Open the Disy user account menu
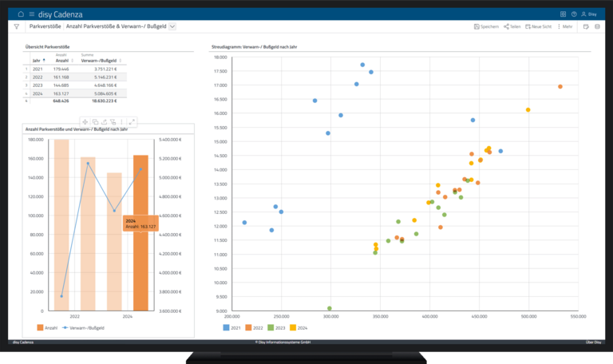This screenshot has height=364, width=613. 589,14
